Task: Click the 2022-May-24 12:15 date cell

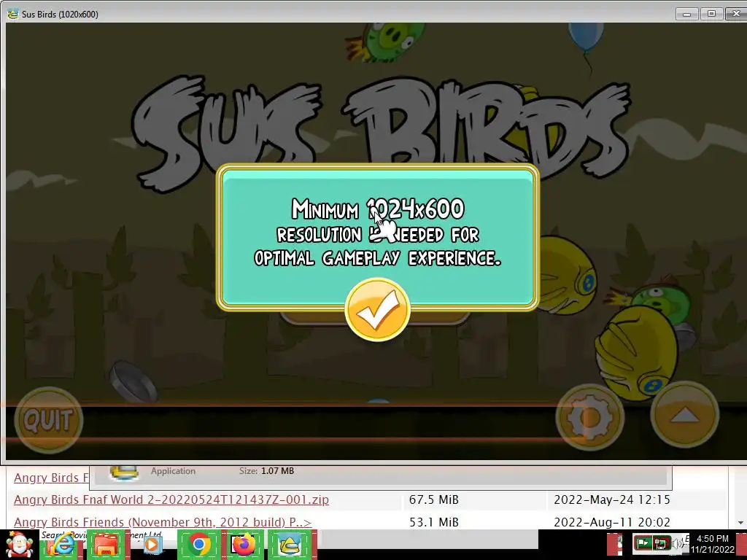Action: point(612,499)
